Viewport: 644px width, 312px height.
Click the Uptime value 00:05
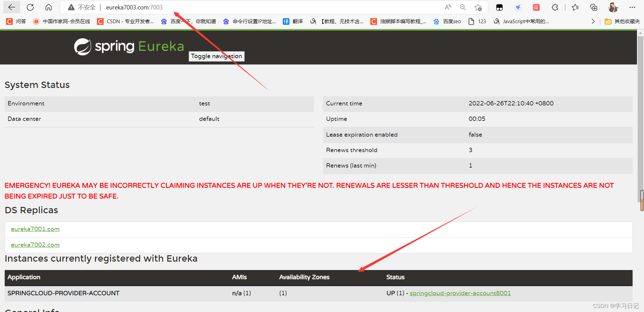(x=477, y=119)
